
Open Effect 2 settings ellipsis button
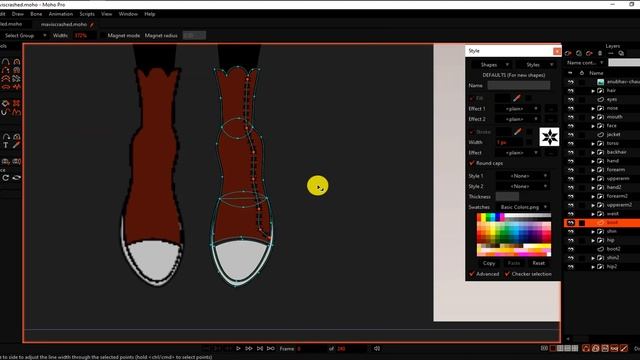point(551,119)
